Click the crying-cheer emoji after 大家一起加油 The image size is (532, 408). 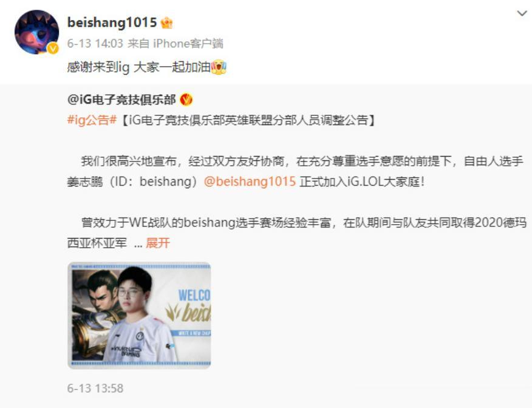(x=219, y=67)
